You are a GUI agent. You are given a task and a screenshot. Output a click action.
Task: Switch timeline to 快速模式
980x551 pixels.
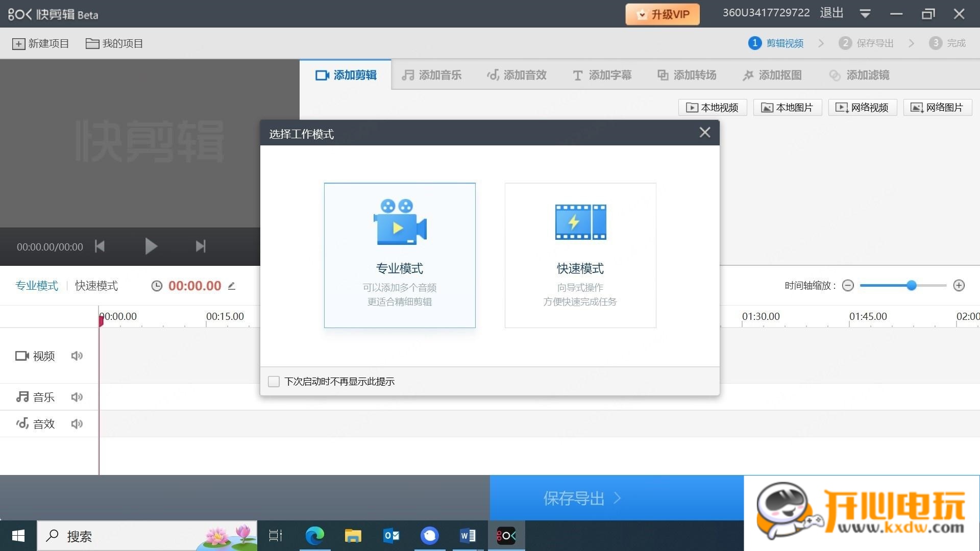(96, 286)
